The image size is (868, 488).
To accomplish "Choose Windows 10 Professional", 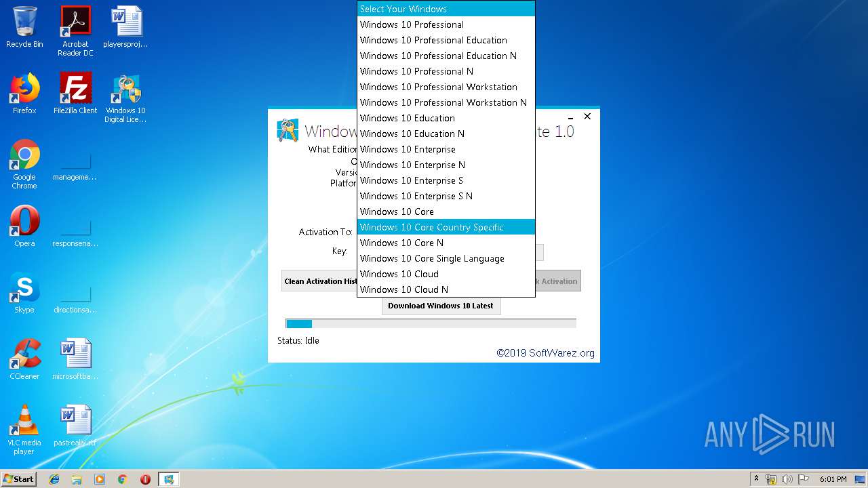I will click(446, 24).
